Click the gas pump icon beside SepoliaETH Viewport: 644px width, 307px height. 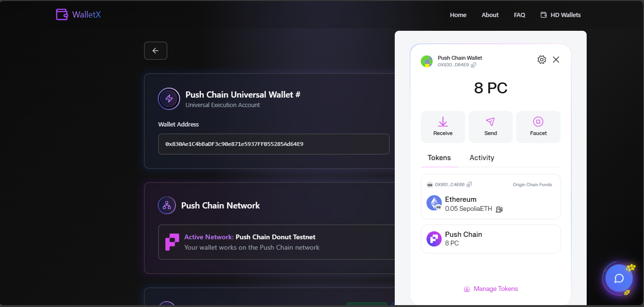pyautogui.click(x=499, y=209)
